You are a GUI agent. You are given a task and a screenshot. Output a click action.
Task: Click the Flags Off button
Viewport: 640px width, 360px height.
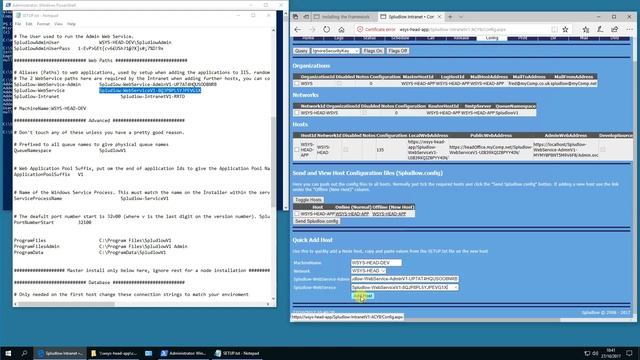(398, 51)
